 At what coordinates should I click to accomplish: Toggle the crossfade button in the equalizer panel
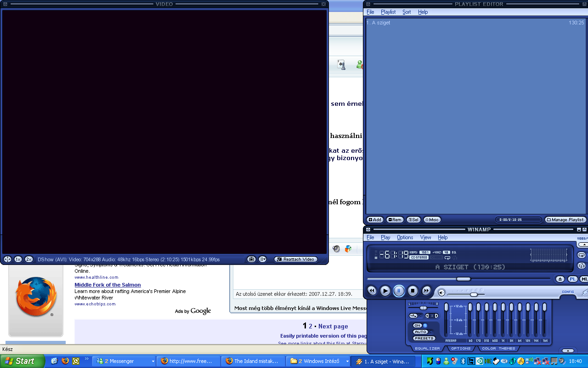click(413, 316)
